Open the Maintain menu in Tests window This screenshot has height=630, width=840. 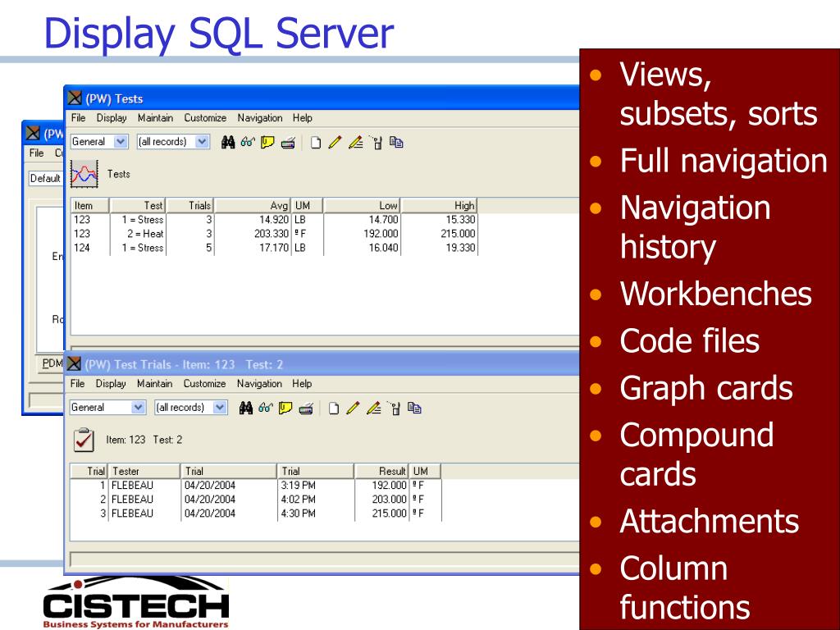(155, 117)
